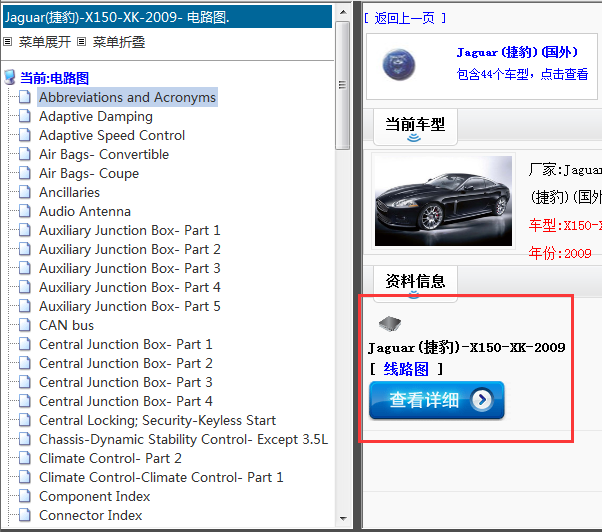Image resolution: width=602 pixels, height=532 pixels.
Task: Click the page icon for Auxiliary Junction Box- Part 1
Action: click(25, 230)
